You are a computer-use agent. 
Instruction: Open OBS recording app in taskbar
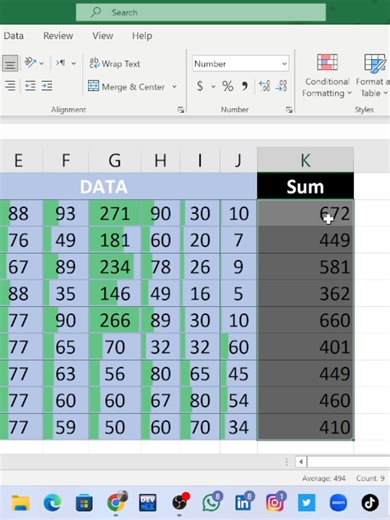(180, 502)
